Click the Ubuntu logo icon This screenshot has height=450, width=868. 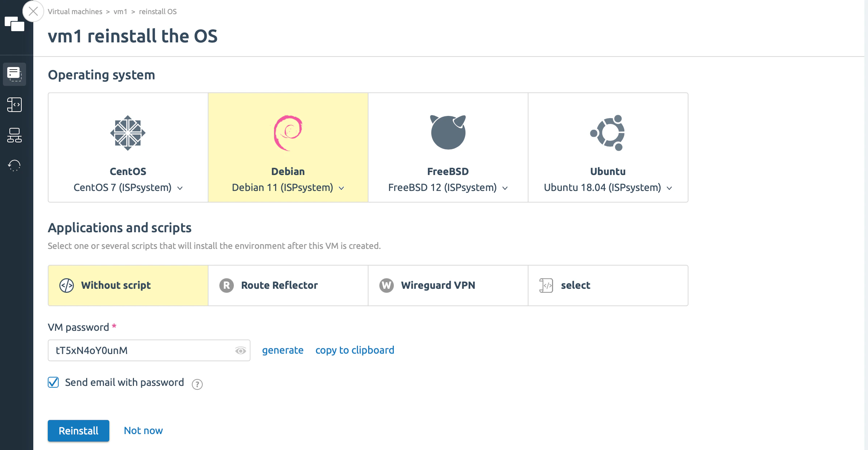coord(608,133)
